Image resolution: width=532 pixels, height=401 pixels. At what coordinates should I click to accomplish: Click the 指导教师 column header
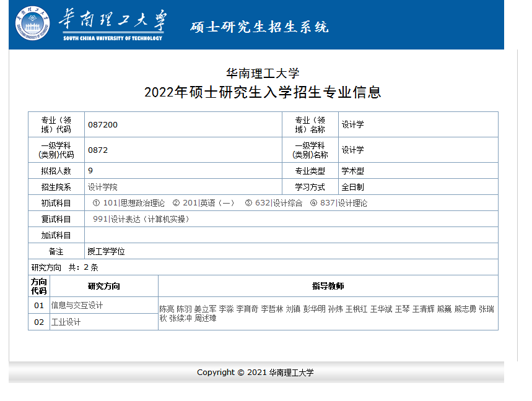coord(328,287)
